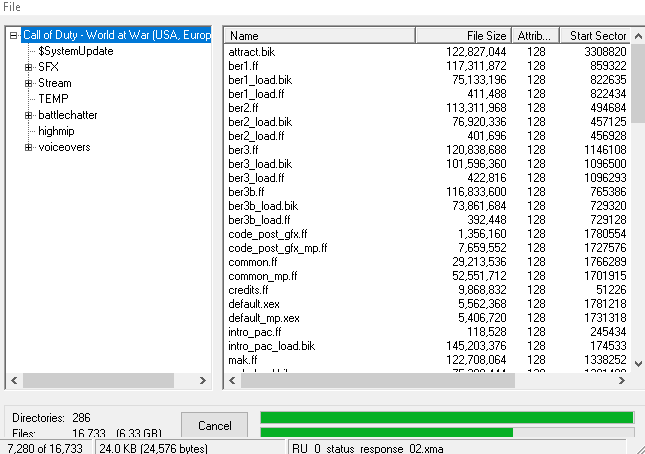Select the ber3_load.bik file

260,164
